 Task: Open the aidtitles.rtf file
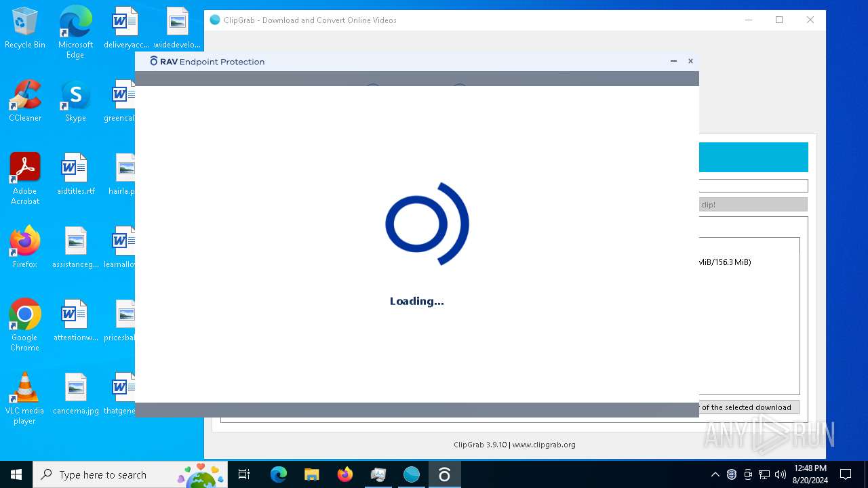[75, 175]
